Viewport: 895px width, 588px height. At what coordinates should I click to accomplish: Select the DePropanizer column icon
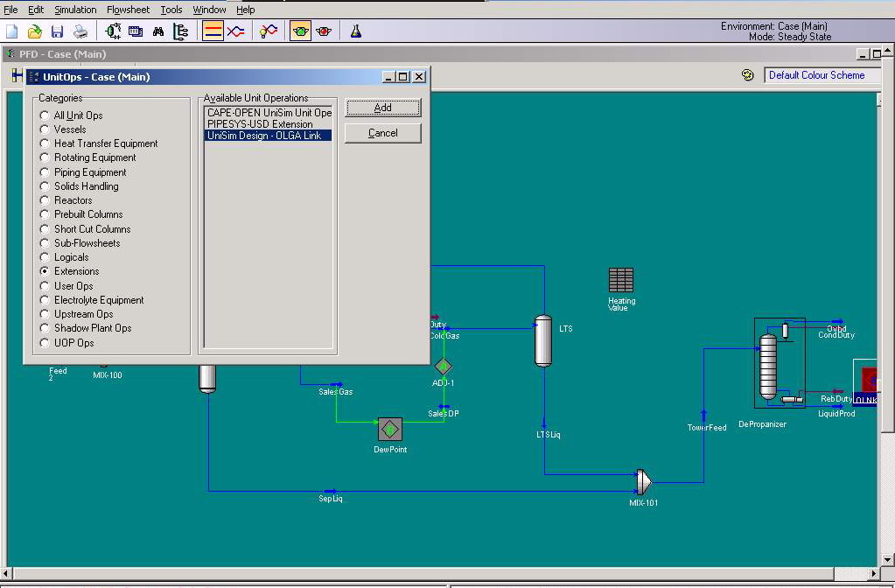pyautogui.click(x=768, y=367)
